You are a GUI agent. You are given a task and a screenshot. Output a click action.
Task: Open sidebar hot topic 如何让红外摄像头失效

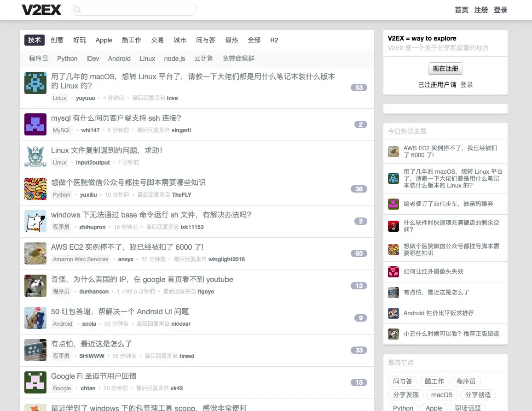(433, 271)
